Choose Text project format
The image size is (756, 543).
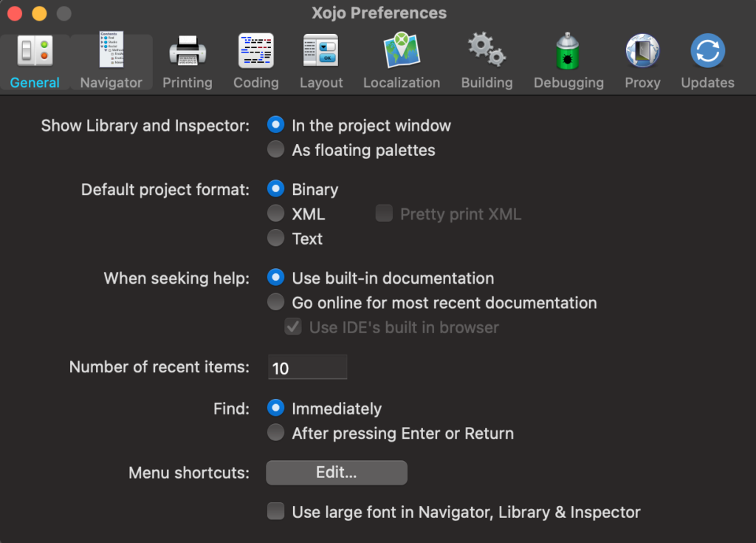pyautogui.click(x=276, y=238)
